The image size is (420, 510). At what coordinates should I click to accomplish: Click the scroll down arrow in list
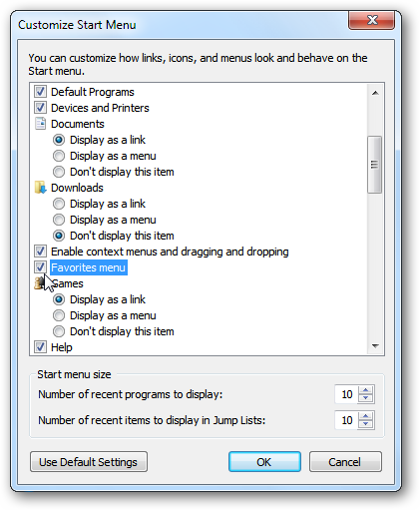pyautogui.click(x=375, y=346)
